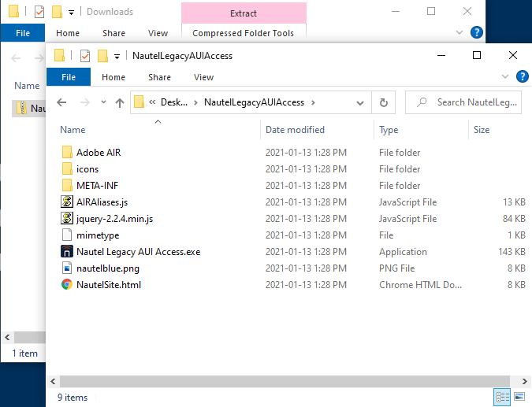Expand ribbon in Downloads window
532x407 pixels.
tap(459, 32)
